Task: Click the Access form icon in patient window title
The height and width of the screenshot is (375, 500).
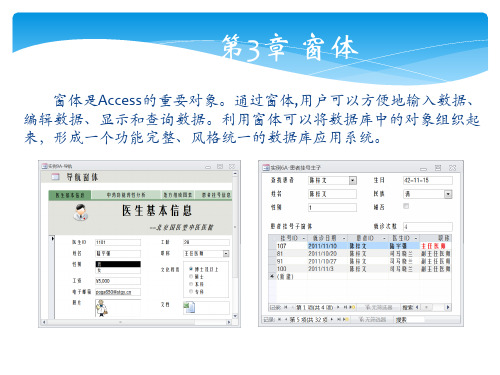Action: [x=266, y=167]
